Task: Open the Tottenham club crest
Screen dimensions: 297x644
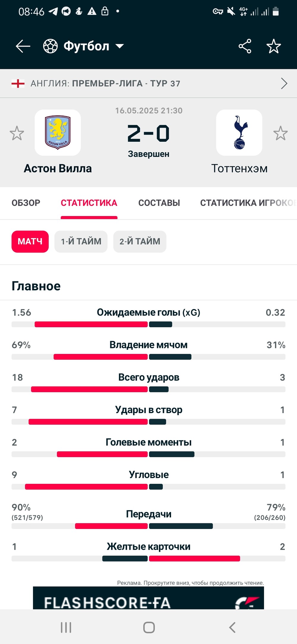Action: pos(239,133)
